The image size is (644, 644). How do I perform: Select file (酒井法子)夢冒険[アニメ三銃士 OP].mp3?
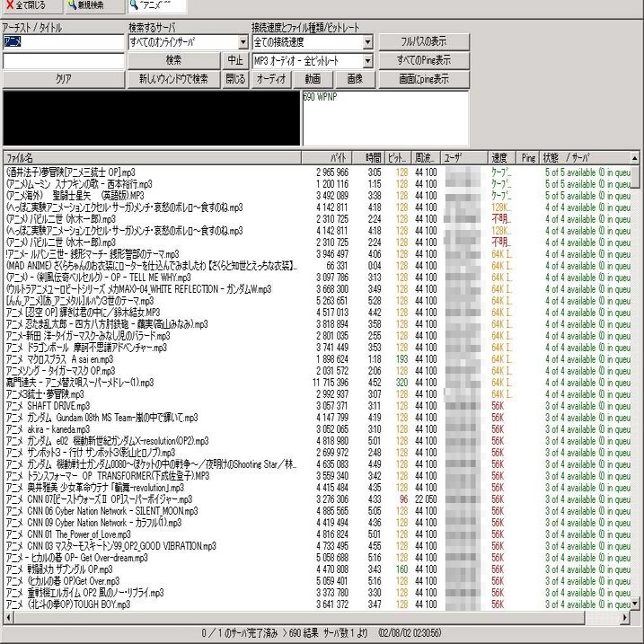coord(317,172)
